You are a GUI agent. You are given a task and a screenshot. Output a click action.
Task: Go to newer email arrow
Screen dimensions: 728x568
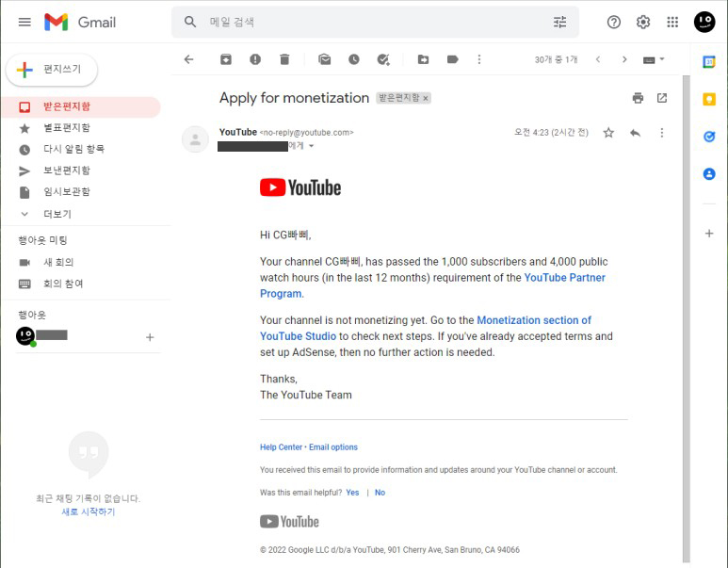[x=598, y=59]
